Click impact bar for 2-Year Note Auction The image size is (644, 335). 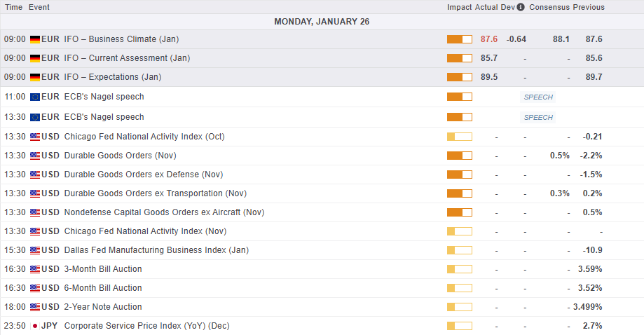pos(459,307)
